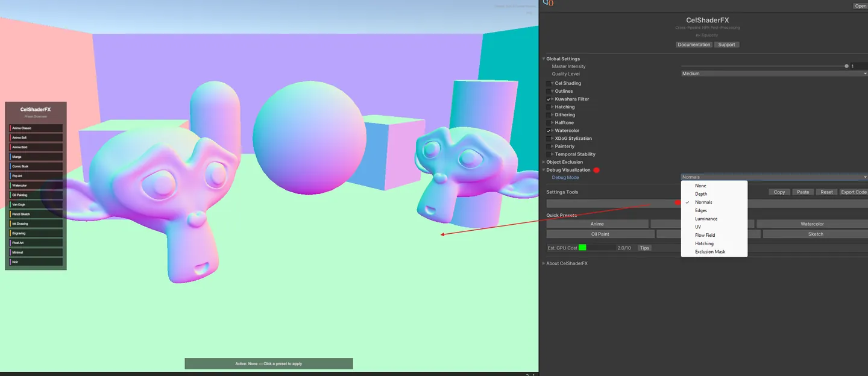Enable the Outlines checkbox
Viewport: 868px width, 376px height.
pyautogui.click(x=549, y=91)
